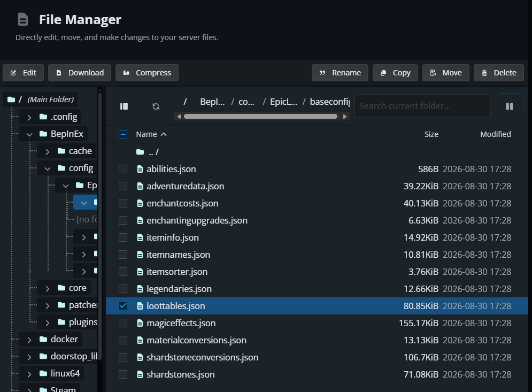Expand the patchers folder chevron
The height and width of the screenshot is (392, 532).
(x=48, y=306)
